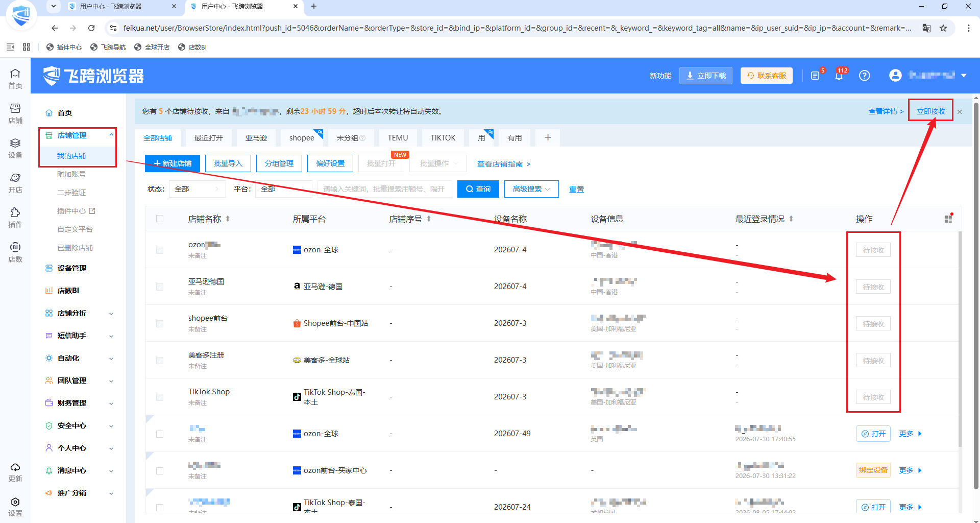Tick the checkbox for the 美客多注册 row
Screen dimensions: 980x523
click(x=160, y=360)
